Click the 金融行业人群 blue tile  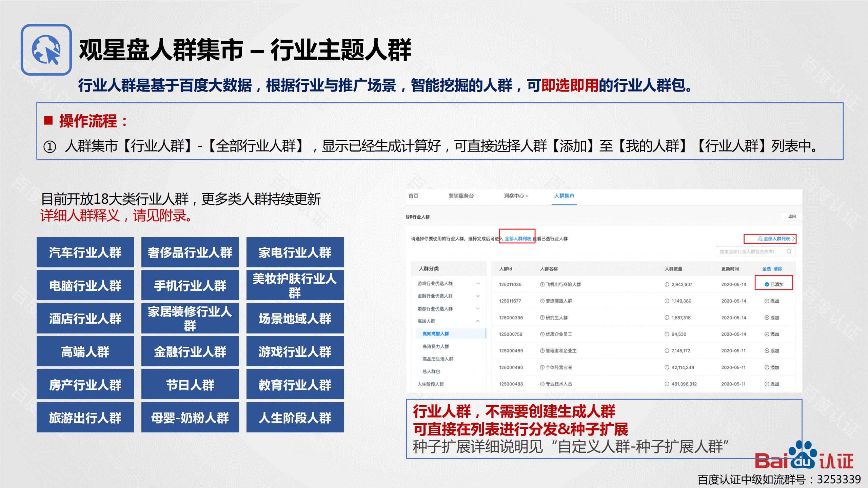tap(190, 351)
